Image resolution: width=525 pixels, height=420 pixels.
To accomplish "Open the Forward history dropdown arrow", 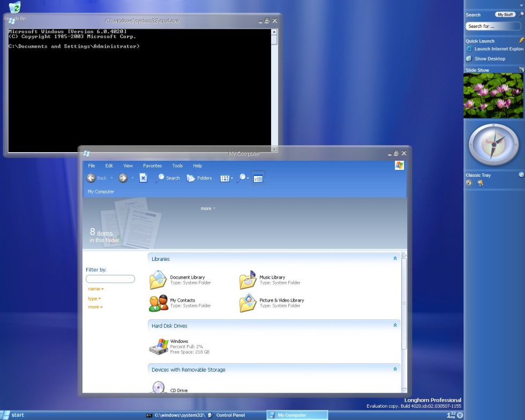I will 133,178.
